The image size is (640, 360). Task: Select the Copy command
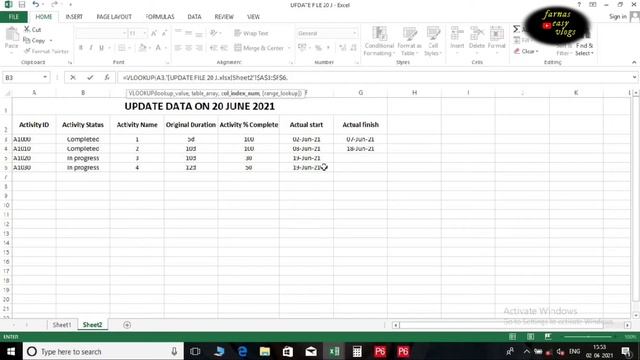34,40
